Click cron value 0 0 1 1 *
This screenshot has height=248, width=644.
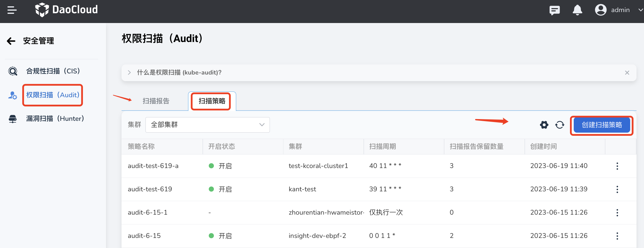382,236
